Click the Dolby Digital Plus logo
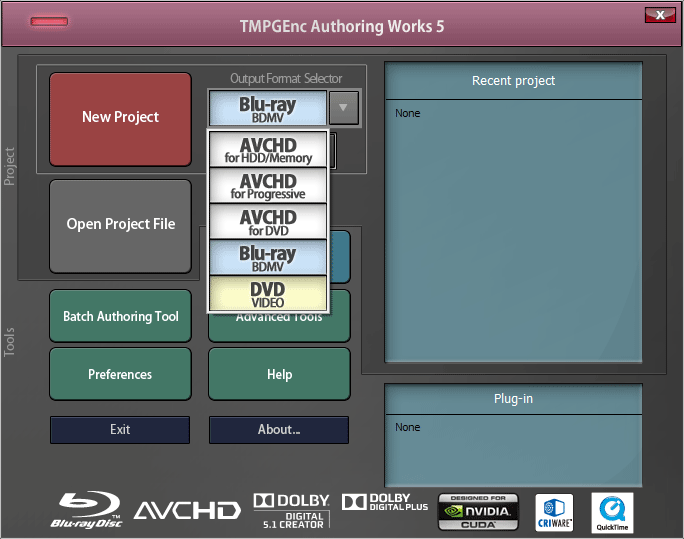The width and height of the screenshot is (684, 539). 385,502
